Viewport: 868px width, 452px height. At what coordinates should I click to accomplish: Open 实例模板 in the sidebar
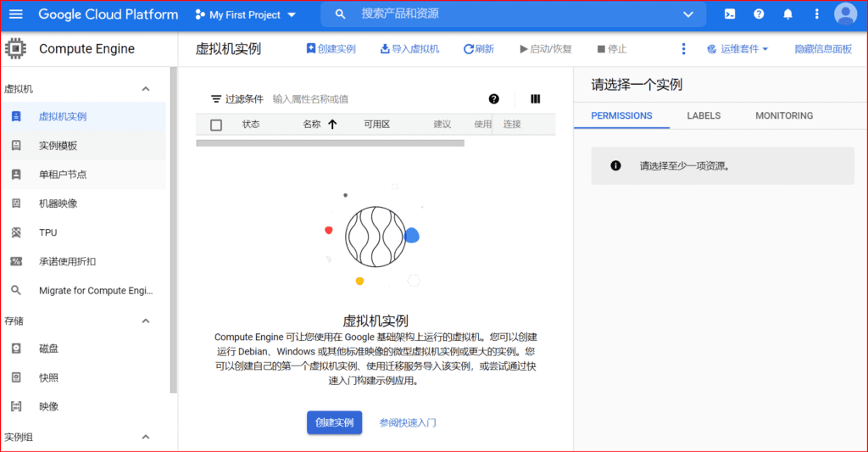point(83,146)
